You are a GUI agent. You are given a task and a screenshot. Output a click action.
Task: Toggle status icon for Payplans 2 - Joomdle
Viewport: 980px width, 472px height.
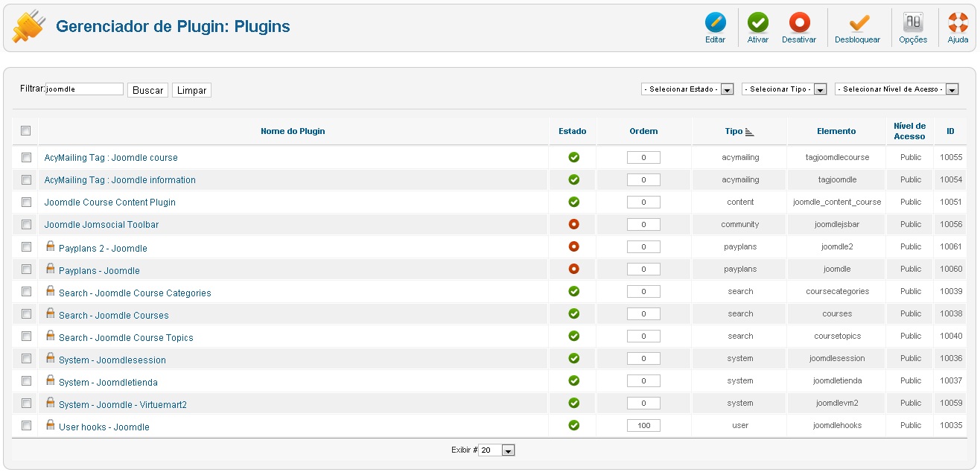573,246
